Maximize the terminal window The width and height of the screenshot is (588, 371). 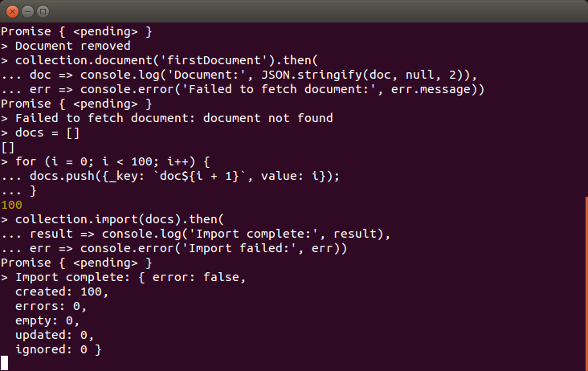tap(43, 12)
